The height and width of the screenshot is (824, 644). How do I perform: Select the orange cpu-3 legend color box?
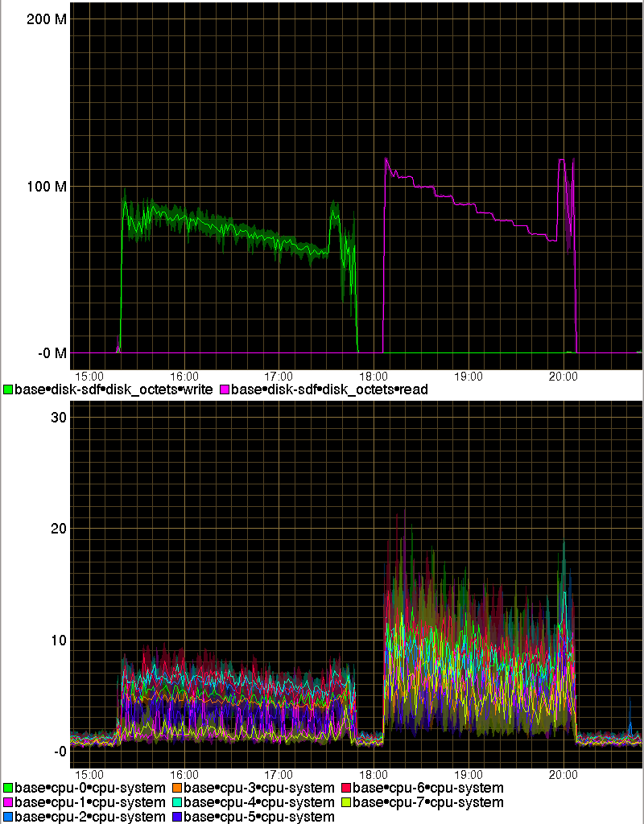click(x=177, y=788)
